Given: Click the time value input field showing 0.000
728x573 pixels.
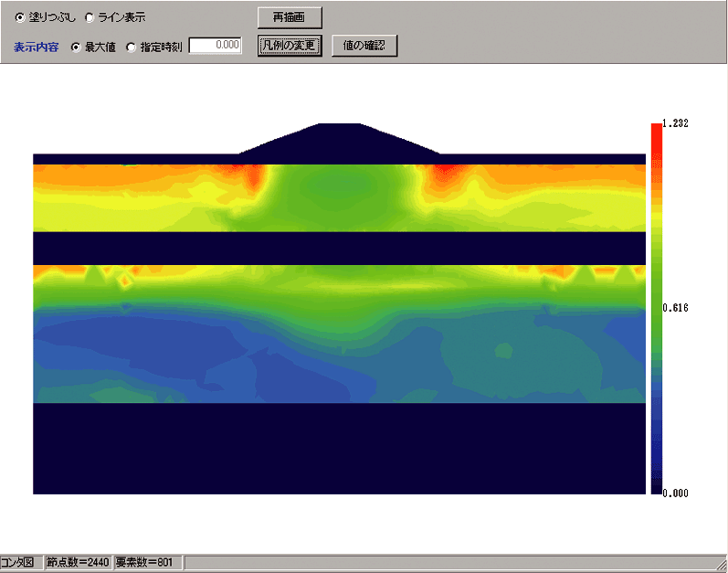Looking at the screenshot, I should (x=216, y=46).
